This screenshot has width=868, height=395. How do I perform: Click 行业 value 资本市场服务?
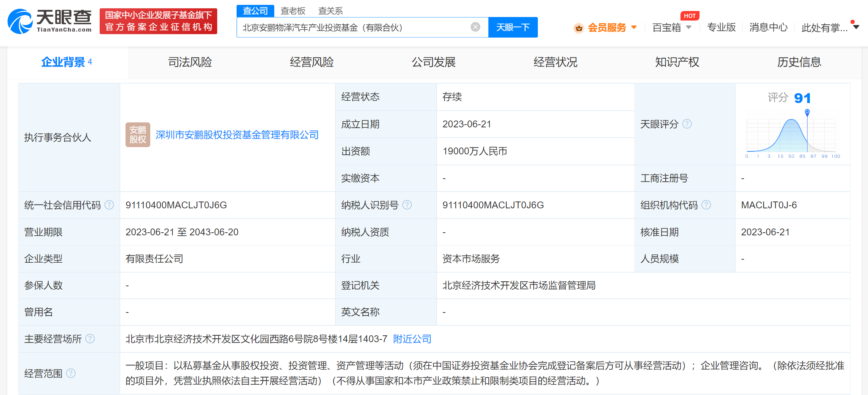pos(471,259)
